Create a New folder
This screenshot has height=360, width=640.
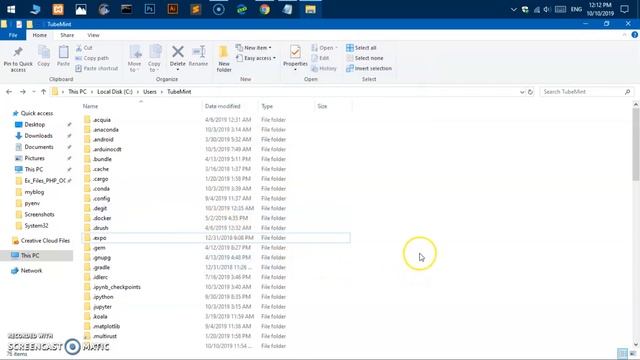(x=224, y=59)
